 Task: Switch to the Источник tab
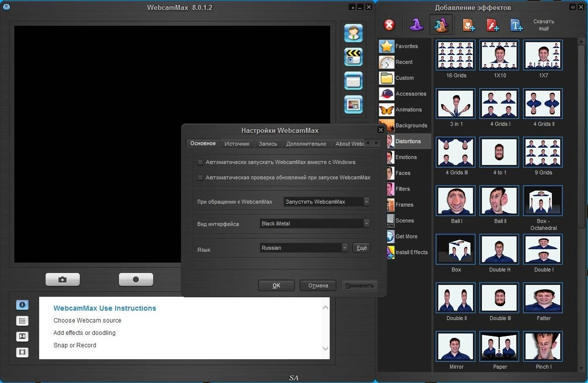coord(236,144)
